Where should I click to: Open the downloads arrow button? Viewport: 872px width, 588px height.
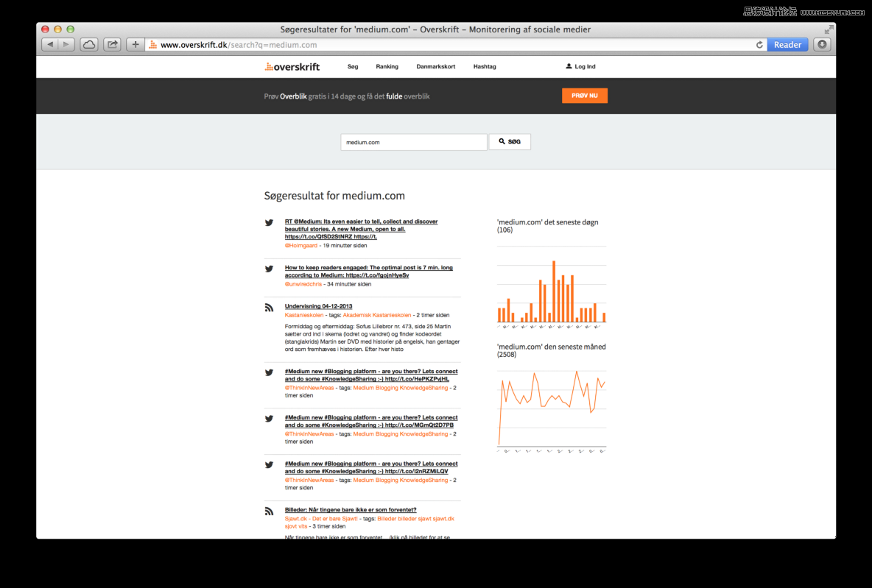point(822,44)
